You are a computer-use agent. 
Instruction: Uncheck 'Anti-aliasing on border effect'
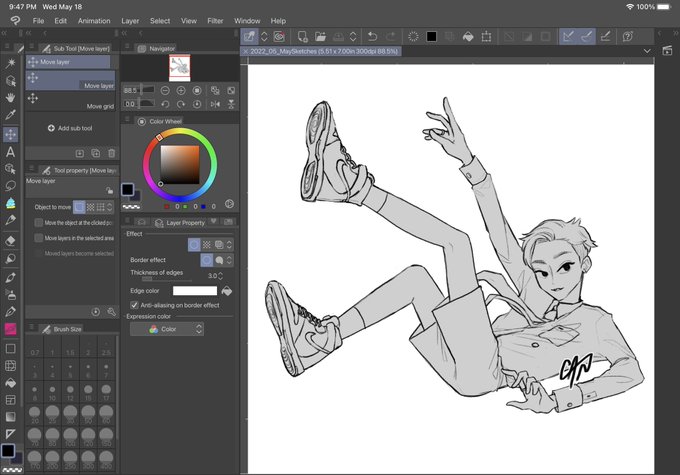click(x=134, y=305)
